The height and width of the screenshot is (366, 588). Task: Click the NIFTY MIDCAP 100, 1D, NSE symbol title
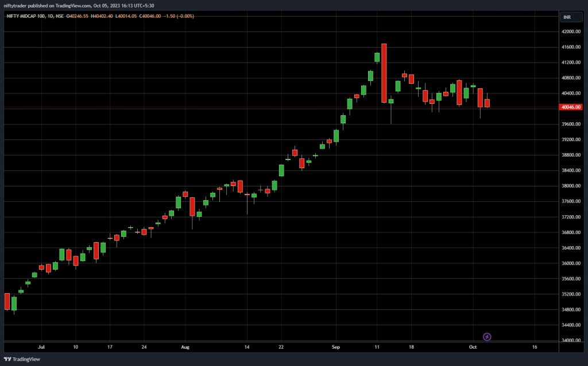[35, 16]
